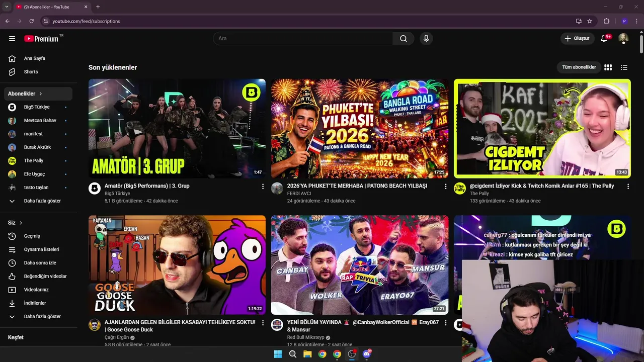Open the hamburger guide menu
The image size is (644, 362).
[12, 39]
